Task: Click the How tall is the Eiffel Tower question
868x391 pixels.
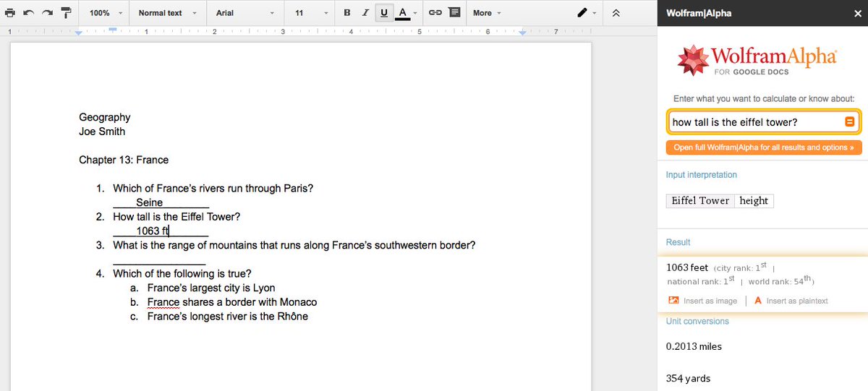Action: pos(176,217)
